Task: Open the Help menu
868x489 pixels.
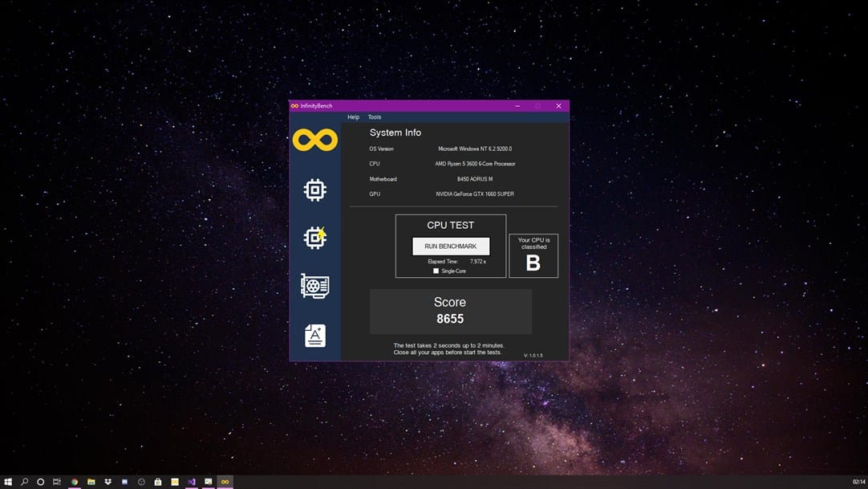Action: [353, 117]
